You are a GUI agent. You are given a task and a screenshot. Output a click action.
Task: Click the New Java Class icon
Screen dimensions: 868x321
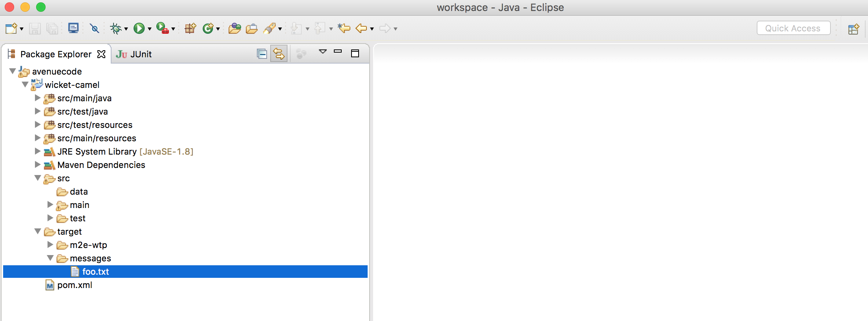click(208, 28)
